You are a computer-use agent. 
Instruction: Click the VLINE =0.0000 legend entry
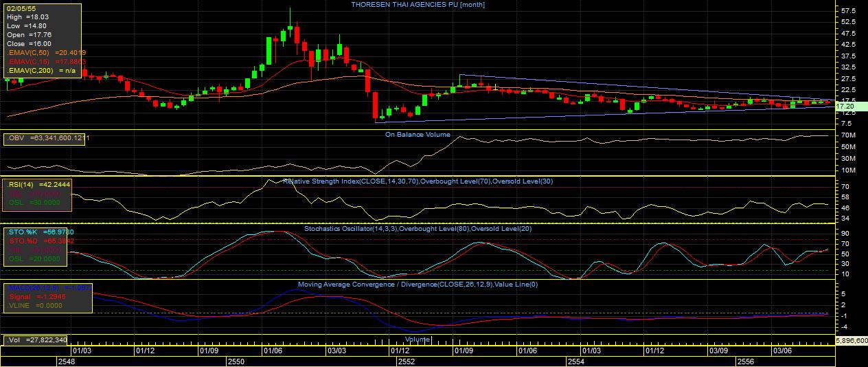(34, 304)
